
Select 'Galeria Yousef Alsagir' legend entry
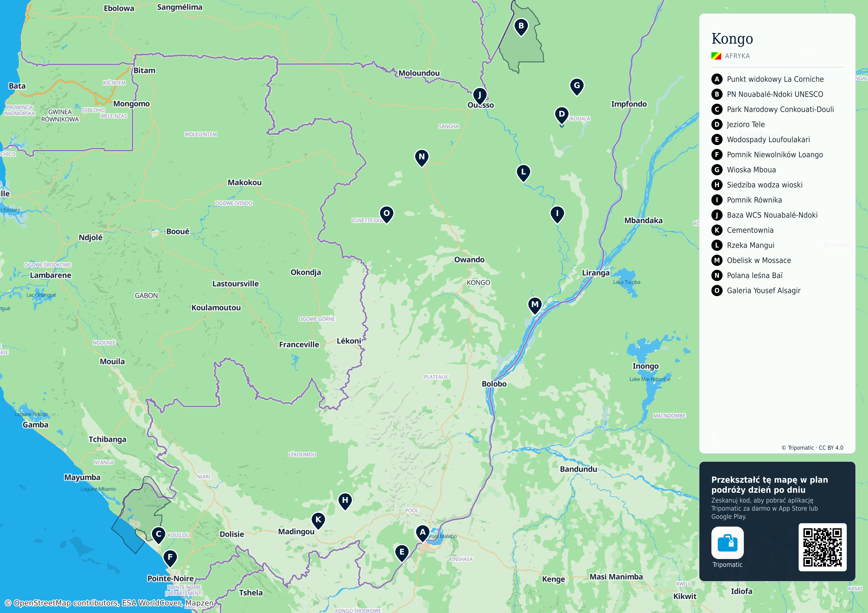click(x=764, y=291)
